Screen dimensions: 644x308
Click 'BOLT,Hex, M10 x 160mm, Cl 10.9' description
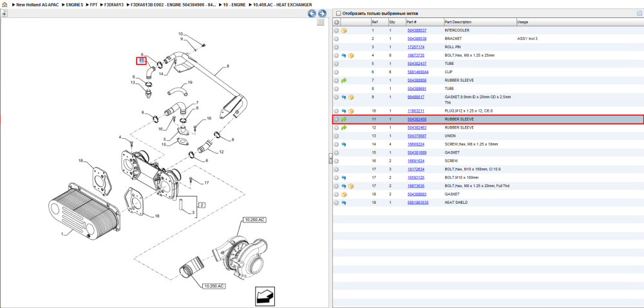click(x=473, y=169)
